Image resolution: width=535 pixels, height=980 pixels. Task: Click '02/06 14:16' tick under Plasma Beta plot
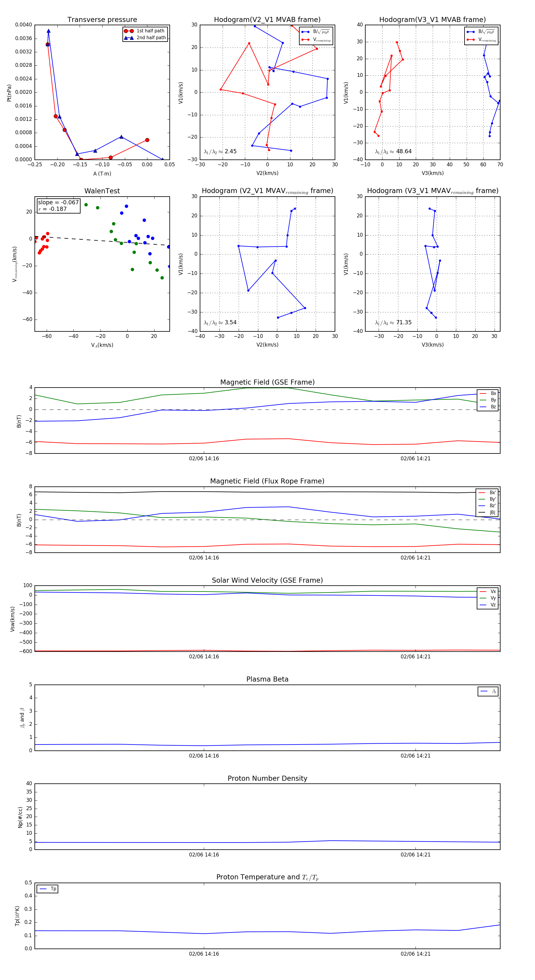pos(204,756)
